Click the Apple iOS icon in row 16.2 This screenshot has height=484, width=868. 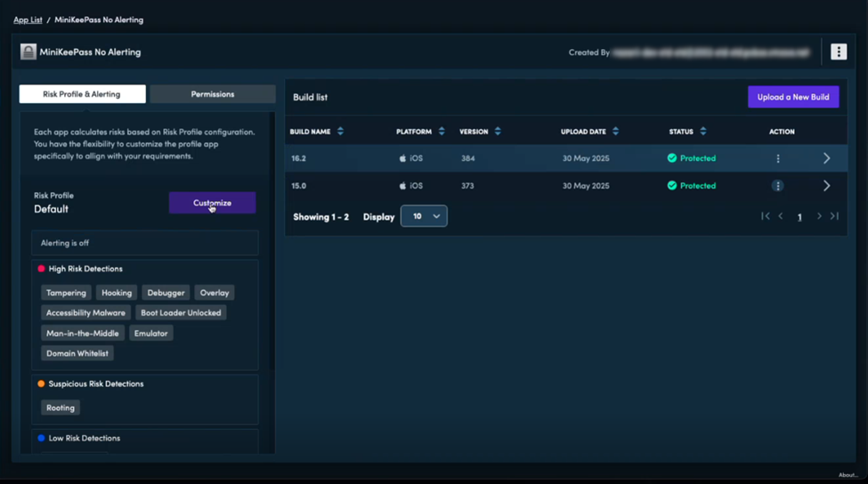402,158
